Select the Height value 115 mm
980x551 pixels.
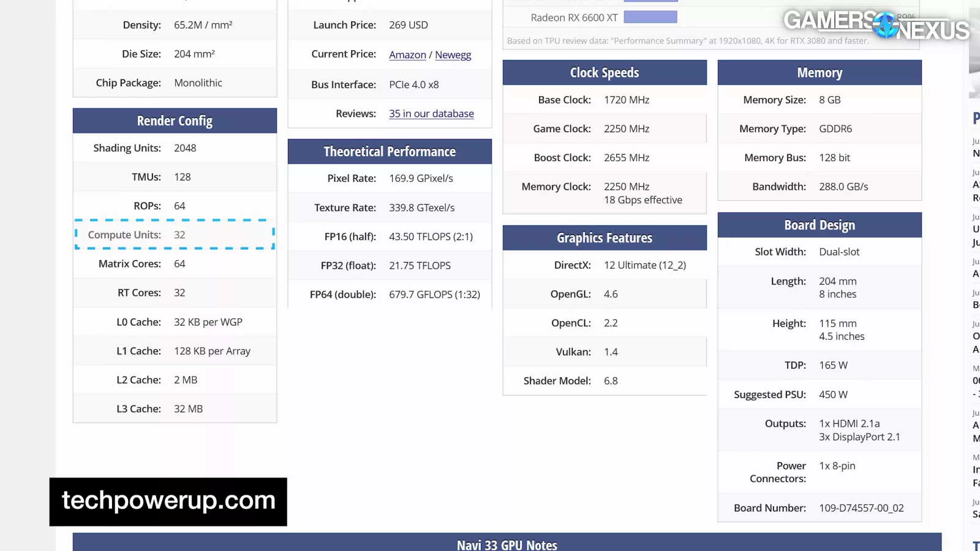[838, 323]
